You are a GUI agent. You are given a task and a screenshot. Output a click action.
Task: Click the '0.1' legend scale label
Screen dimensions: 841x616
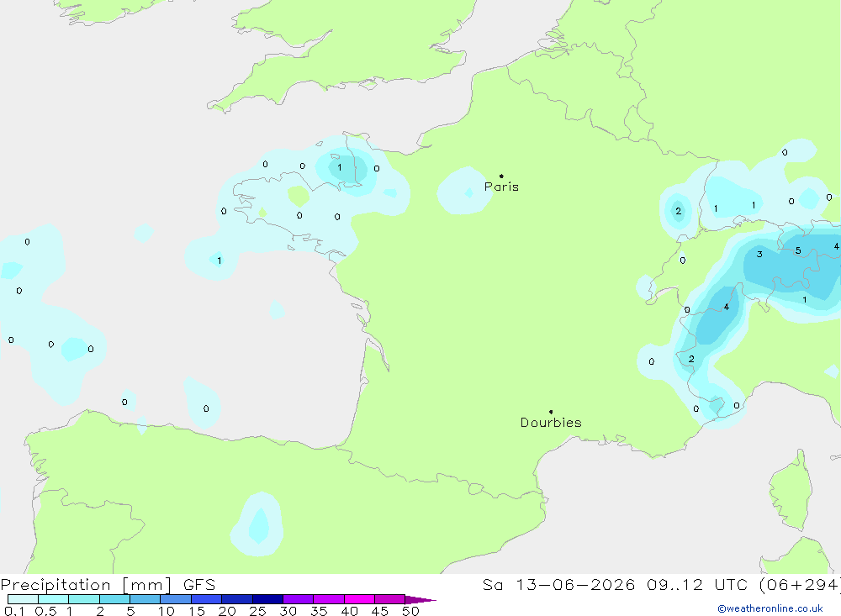coord(14,611)
